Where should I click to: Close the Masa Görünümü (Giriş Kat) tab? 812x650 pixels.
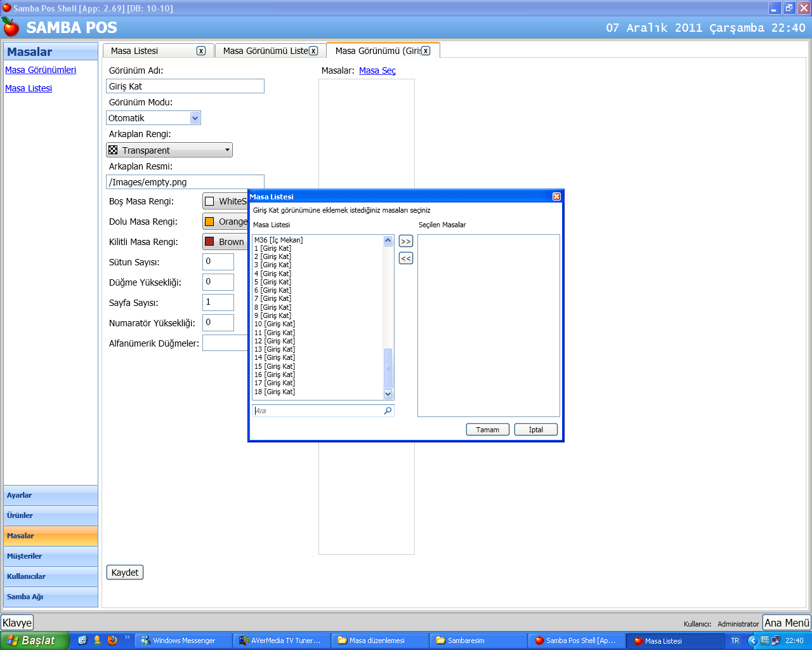tap(426, 51)
